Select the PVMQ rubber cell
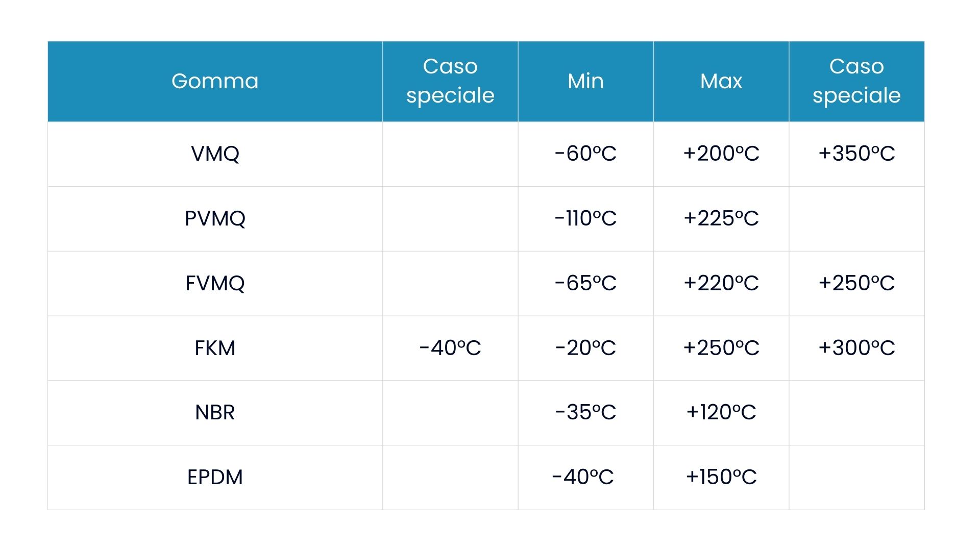This screenshot has width=980, height=551. click(215, 218)
